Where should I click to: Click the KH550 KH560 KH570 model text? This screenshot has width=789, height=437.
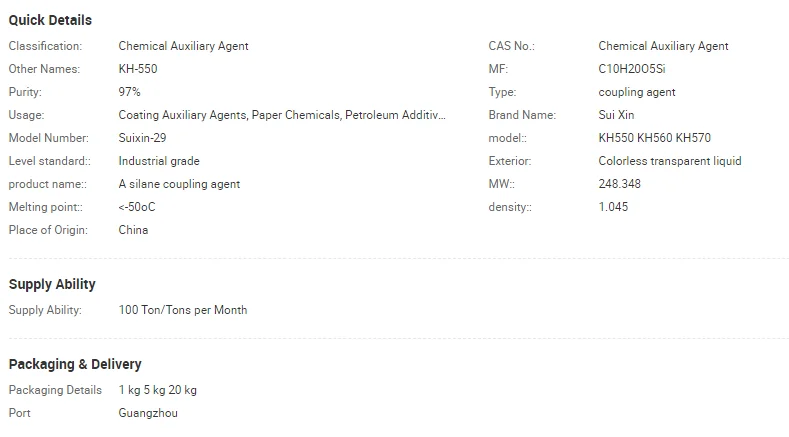(654, 138)
